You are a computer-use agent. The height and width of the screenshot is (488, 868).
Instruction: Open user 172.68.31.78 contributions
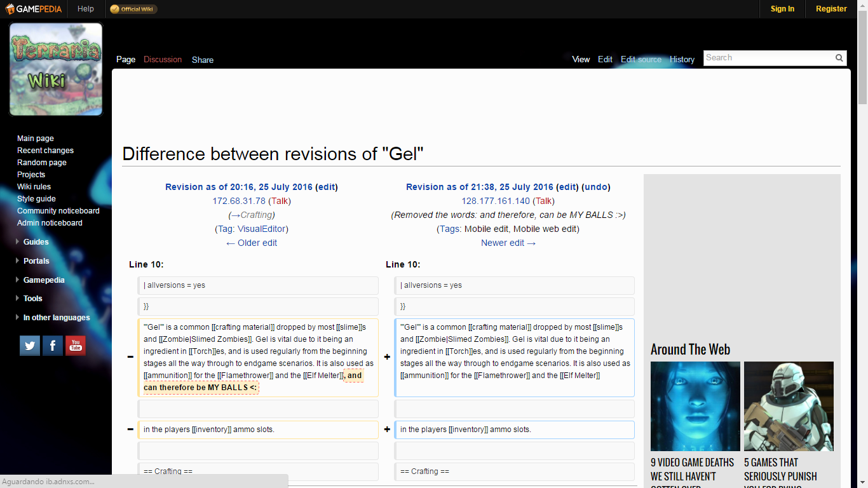[x=239, y=201]
